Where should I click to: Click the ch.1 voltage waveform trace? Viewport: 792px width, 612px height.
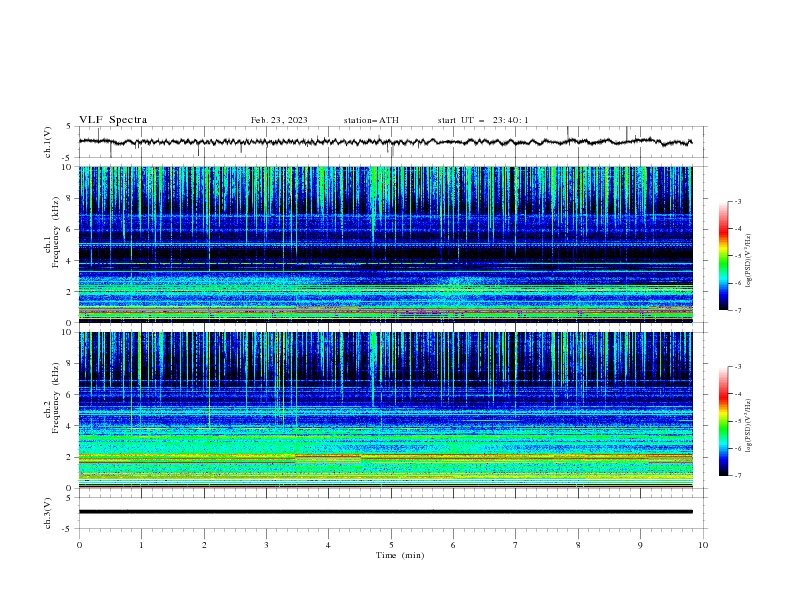tap(385, 142)
